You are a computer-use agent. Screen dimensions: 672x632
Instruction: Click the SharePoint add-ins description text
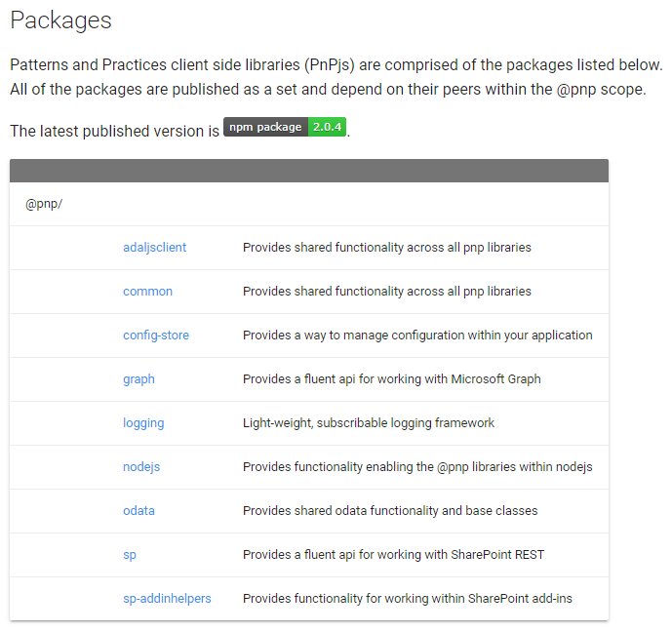click(407, 599)
